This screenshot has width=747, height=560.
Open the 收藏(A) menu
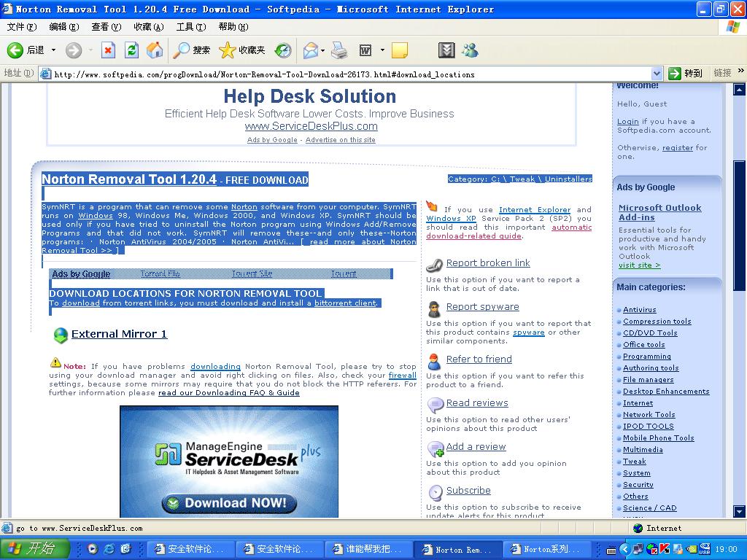(149, 27)
